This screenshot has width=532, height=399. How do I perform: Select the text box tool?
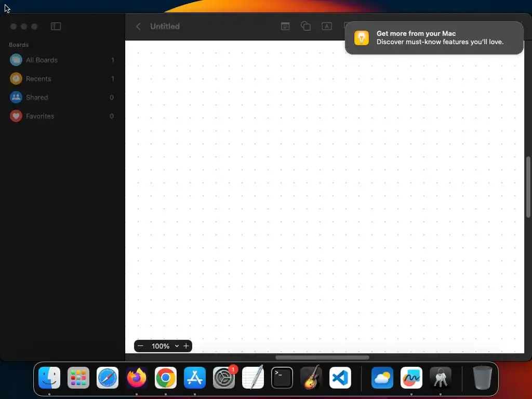327,26
